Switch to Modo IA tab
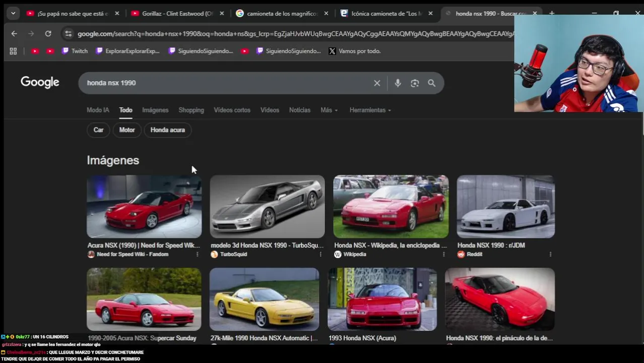 (x=98, y=110)
